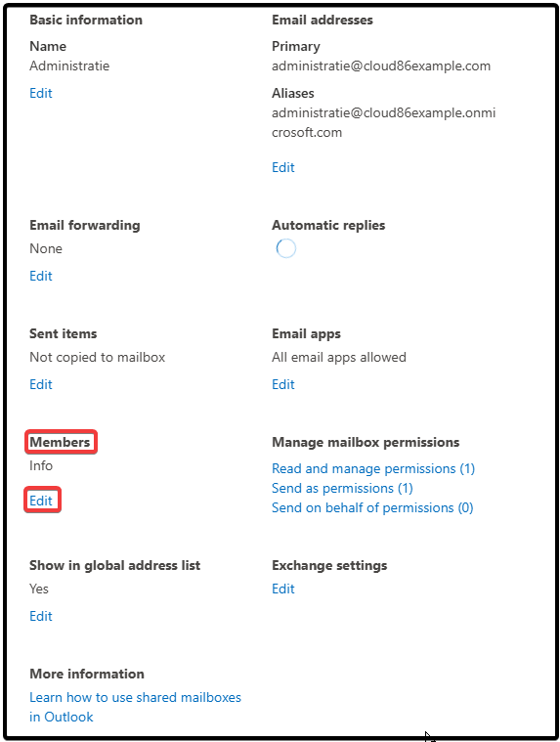The image size is (560, 742).
Task: Edit Show in global address list
Action: pyautogui.click(x=41, y=616)
